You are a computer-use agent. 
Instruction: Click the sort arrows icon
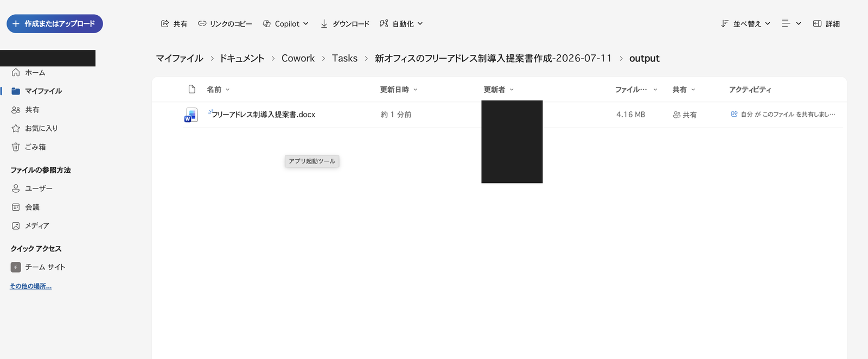tap(724, 24)
